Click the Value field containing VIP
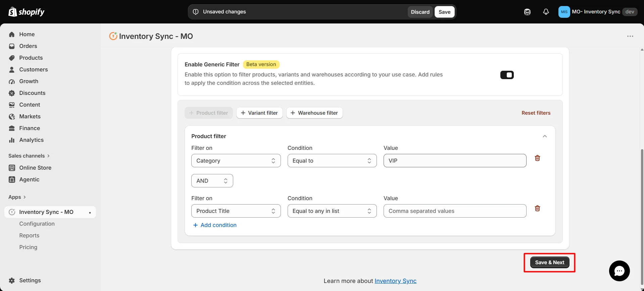Screen dimensions: 644x291 (x=455, y=161)
